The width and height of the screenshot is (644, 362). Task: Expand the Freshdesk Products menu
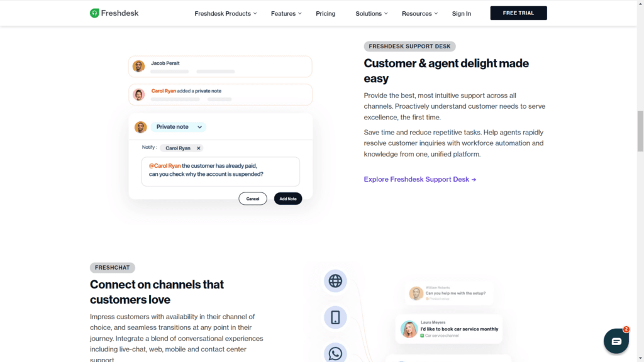point(225,13)
